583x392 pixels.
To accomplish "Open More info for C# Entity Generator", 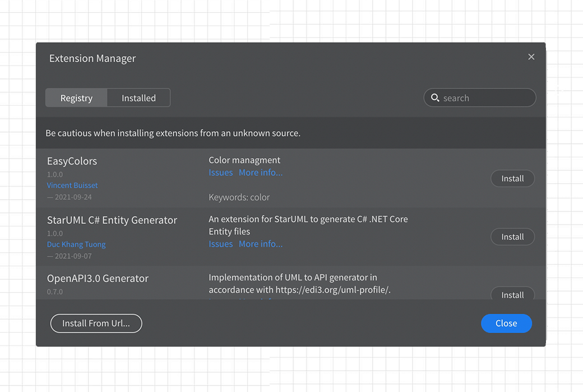I will point(261,244).
